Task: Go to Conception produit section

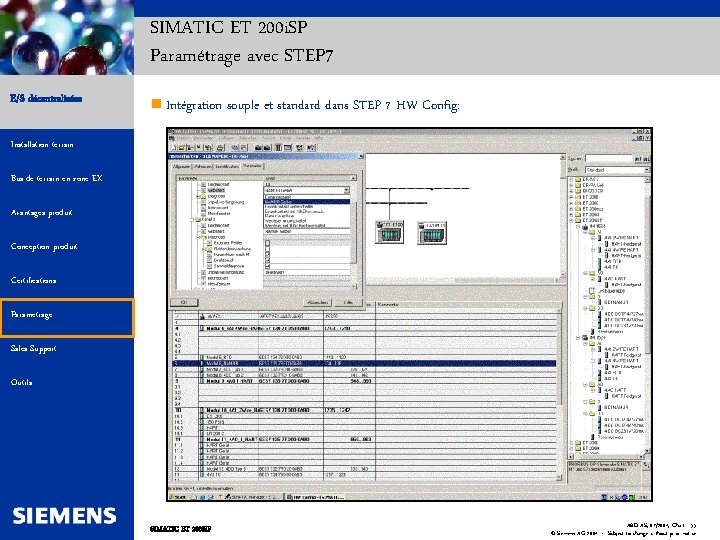Action: (44, 247)
